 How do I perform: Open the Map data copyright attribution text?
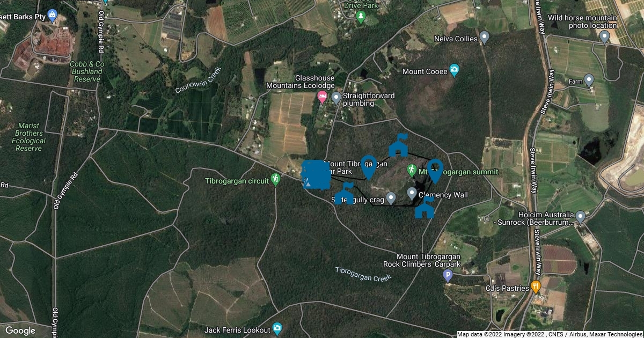550,334
